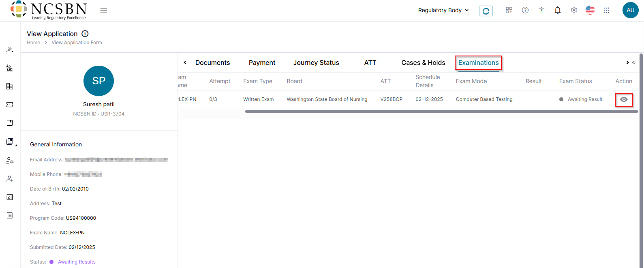Switch to the Payment tab

[x=262, y=62]
